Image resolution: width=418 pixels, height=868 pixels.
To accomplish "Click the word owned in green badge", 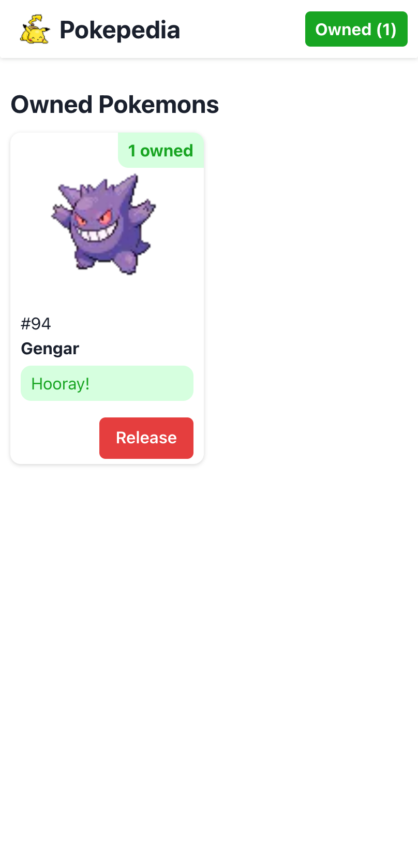I will click(x=167, y=151).
